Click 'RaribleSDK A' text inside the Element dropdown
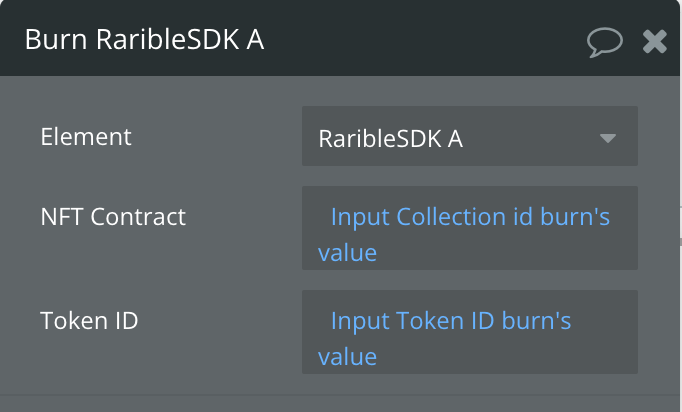682x412 pixels. 390,139
